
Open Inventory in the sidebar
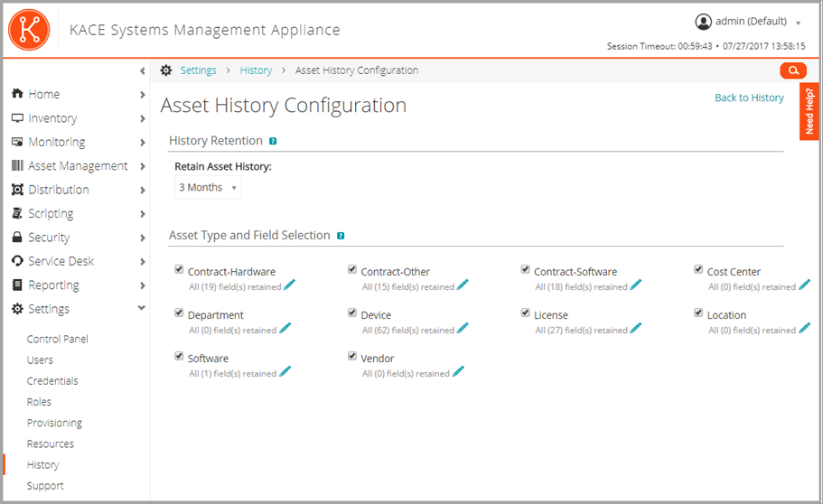pyautogui.click(x=52, y=118)
